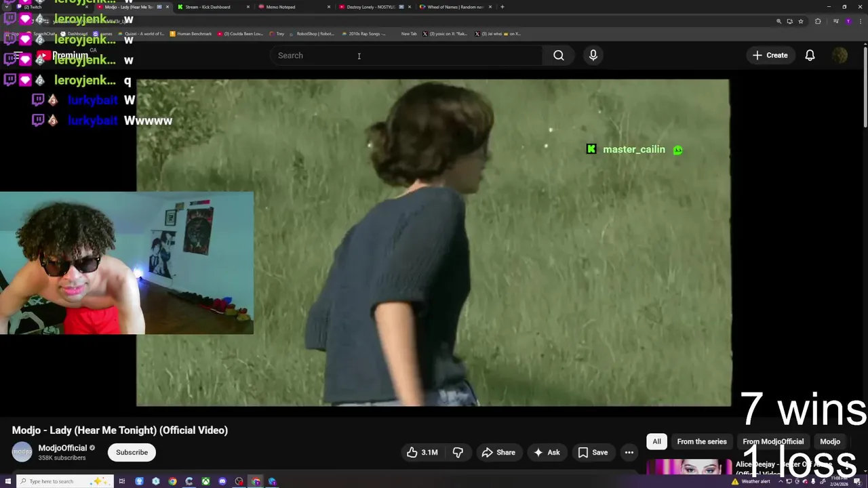Click the 358K subscribers text
868x488 pixels.
pyautogui.click(x=62, y=458)
